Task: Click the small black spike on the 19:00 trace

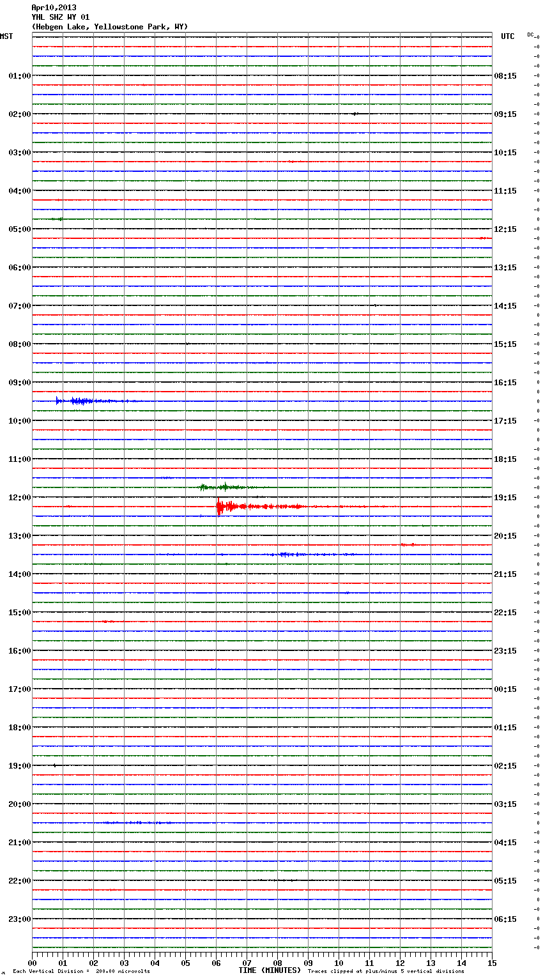Action: (54, 765)
